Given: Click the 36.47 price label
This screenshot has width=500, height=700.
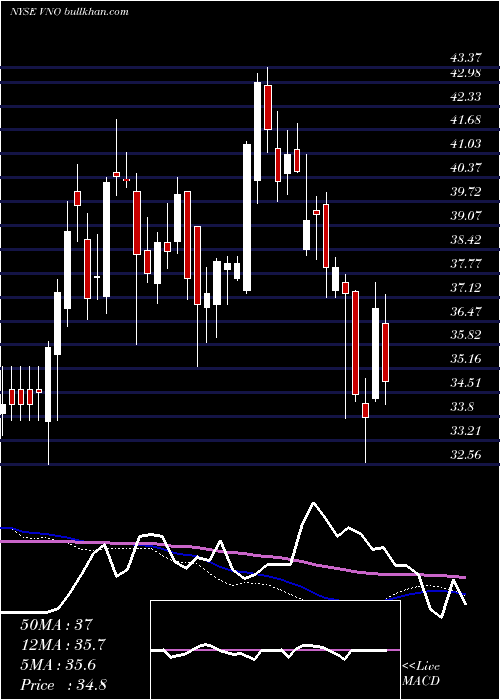Looking at the screenshot, I should [466, 312].
